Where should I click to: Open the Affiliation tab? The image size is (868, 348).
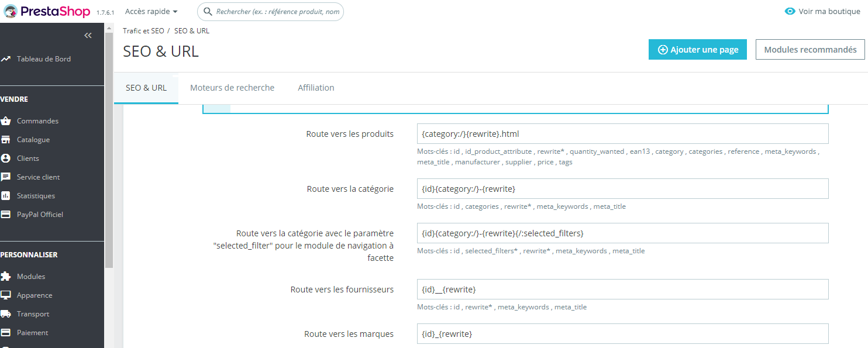(316, 88)
